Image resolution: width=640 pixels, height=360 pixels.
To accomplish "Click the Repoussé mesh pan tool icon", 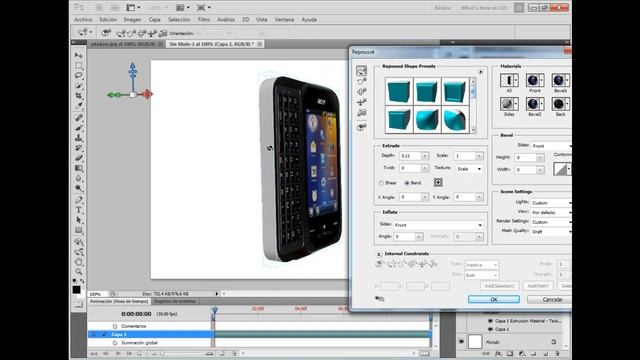I will coord(361,91).
